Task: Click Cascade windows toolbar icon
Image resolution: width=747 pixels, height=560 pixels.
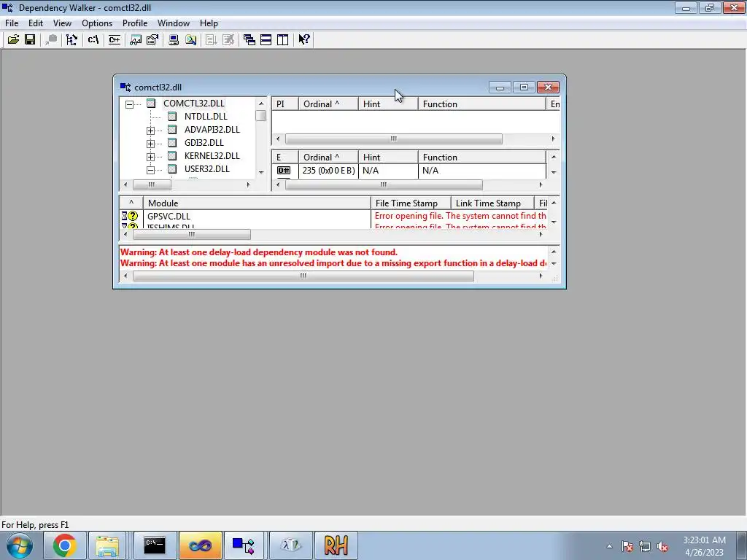Action: click(x=249, y=39)
